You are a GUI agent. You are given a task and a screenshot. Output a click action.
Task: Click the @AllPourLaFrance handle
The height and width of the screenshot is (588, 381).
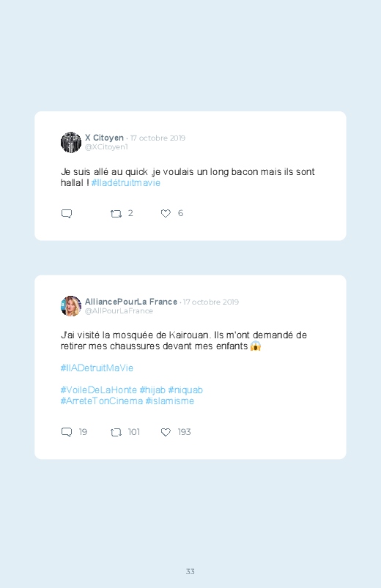(x=119, y=310)
